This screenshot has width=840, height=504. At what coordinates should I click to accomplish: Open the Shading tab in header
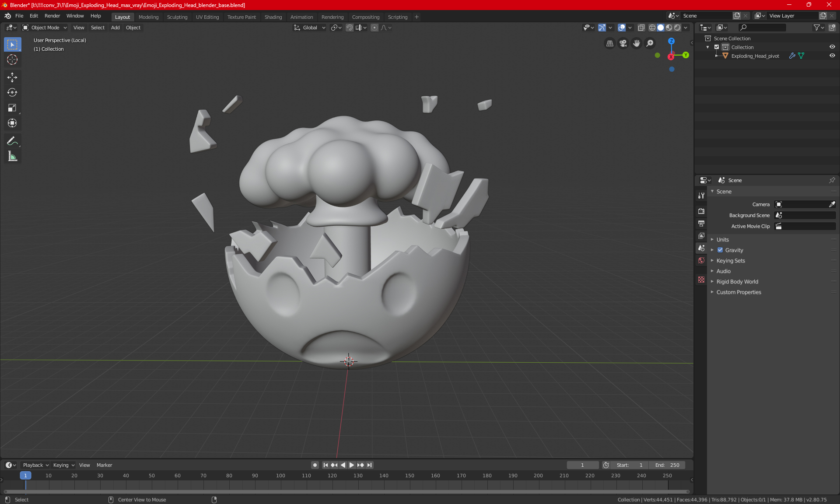click(273, 16)
